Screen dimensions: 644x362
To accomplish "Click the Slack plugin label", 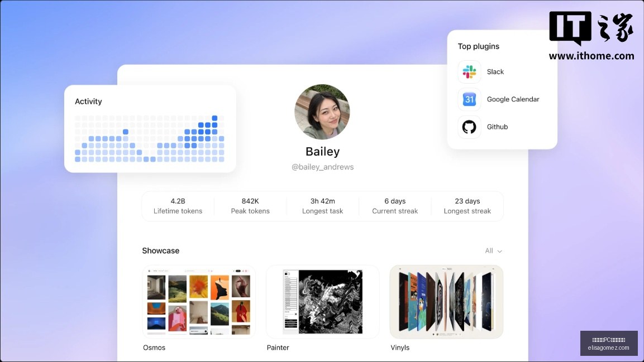I will [495, 72].
